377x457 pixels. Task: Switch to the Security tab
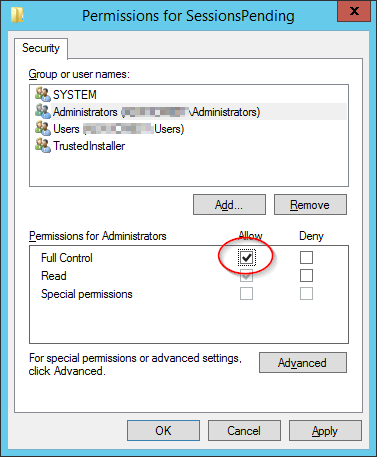click(x=41, y=48)
